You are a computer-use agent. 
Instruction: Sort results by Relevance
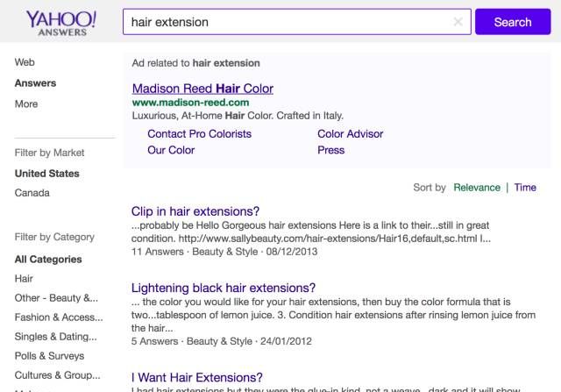[x=476, y=188]
